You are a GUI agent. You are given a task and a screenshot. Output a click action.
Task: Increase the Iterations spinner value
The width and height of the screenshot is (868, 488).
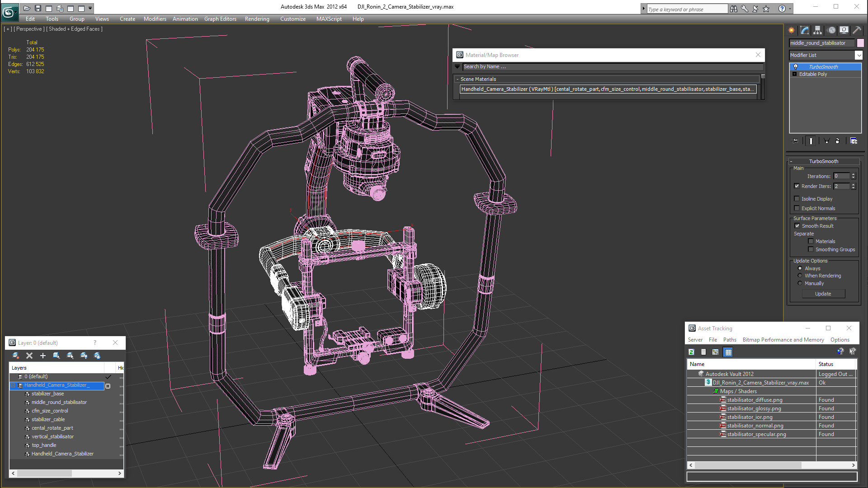(x=853, y=174)
